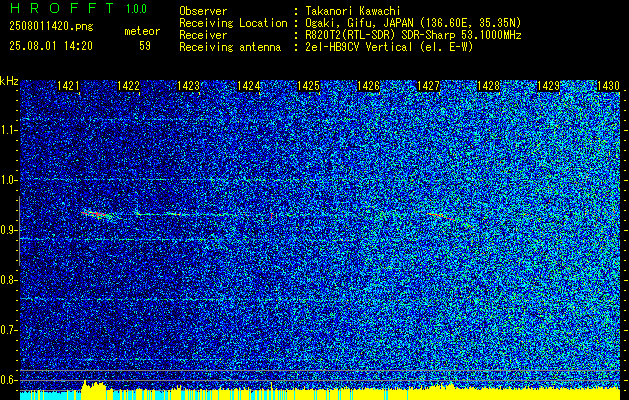Image resolution: width=629 pixels, height=400 pixels.
Task: Click the 1425 time marker
Action: (x=308, y=85)
